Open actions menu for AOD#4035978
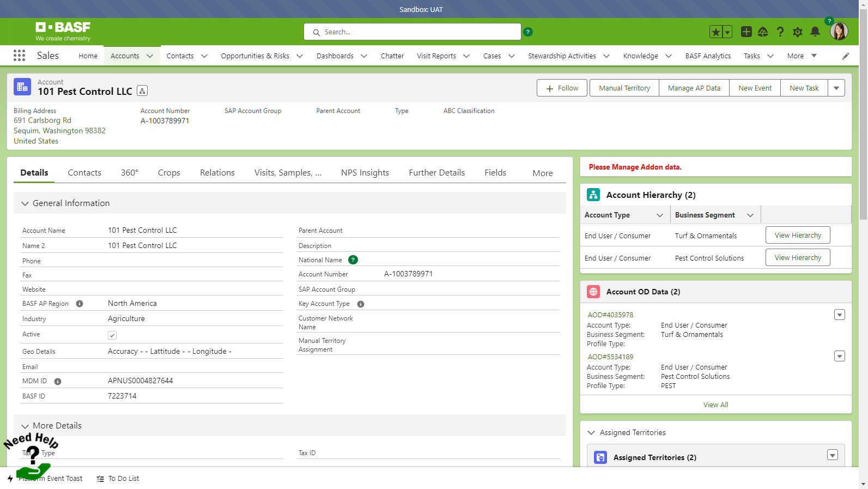Viewport: 868px width, 489px height. click(840, 315)
